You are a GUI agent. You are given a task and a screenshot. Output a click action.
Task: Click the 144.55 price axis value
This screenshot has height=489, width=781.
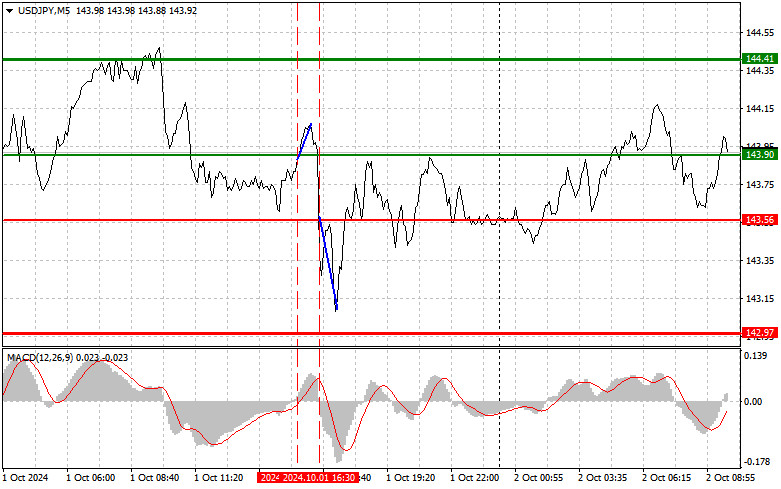coord(760,32)
